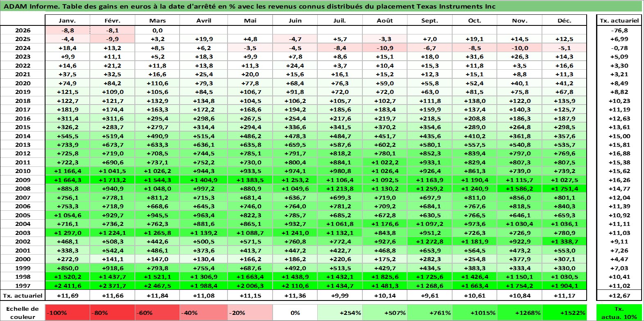Select the Mai column header
This screenshot has height=321, width=644.
coord(250,20)
